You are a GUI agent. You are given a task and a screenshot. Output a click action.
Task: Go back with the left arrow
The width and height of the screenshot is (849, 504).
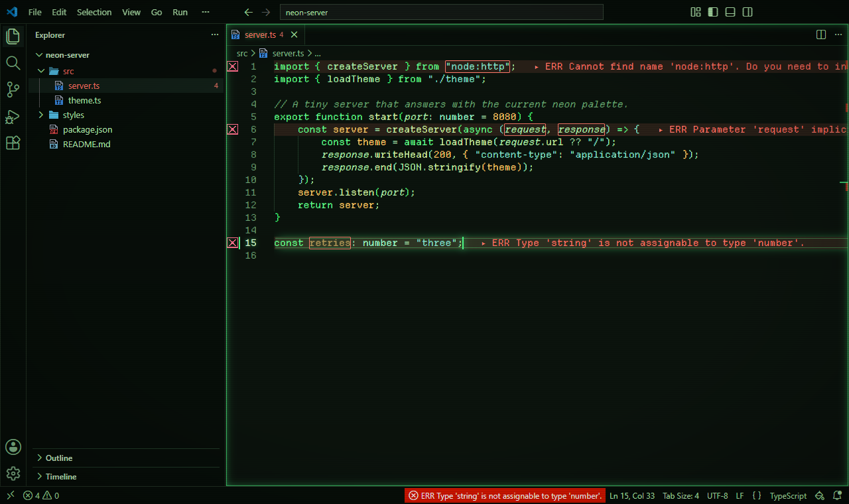(249, 12)
